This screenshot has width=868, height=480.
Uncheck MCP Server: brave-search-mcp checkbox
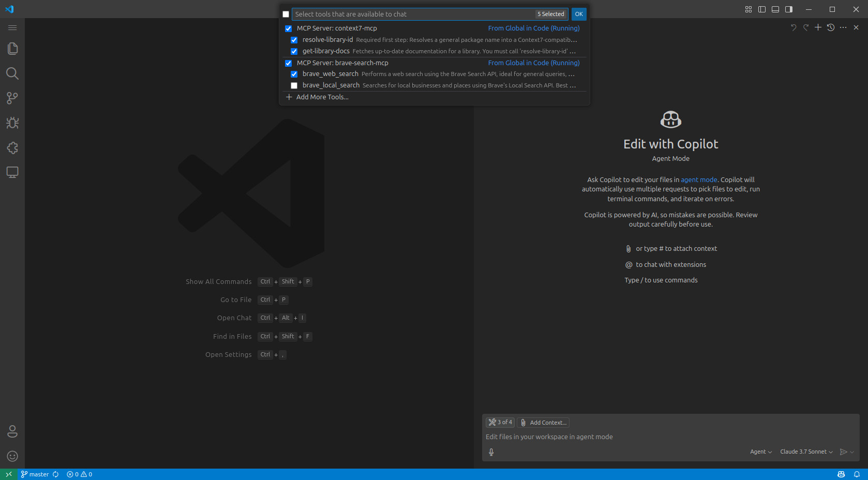point(289,63)
